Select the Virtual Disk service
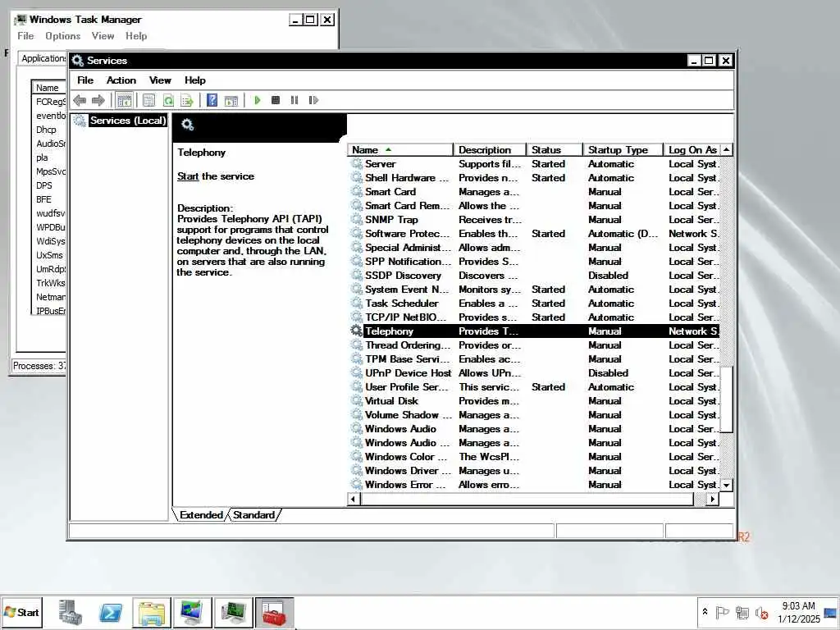Image resolution: width=840 pixels, height=630 pixels. point(533,400)
